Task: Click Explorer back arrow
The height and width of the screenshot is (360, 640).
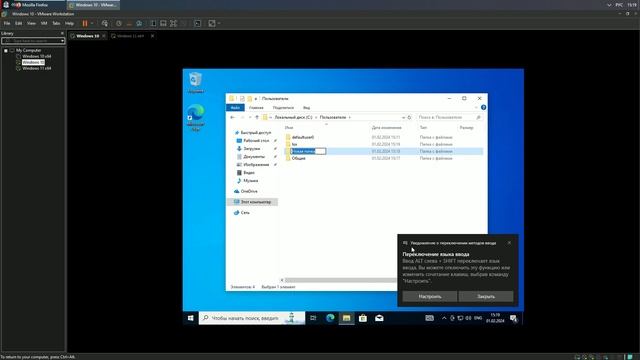Action: tap(233, 118)
